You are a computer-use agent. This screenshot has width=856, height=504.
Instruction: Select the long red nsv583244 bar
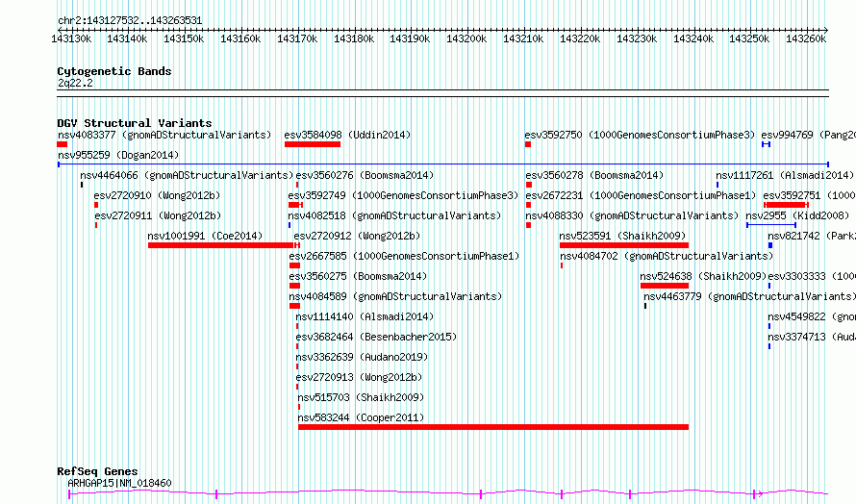click(x=493, y=427)
